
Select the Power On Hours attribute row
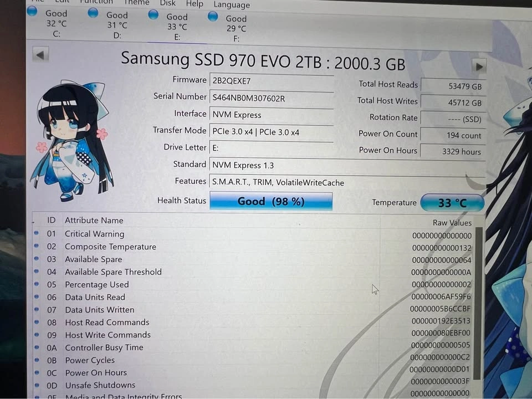point(253,372)
